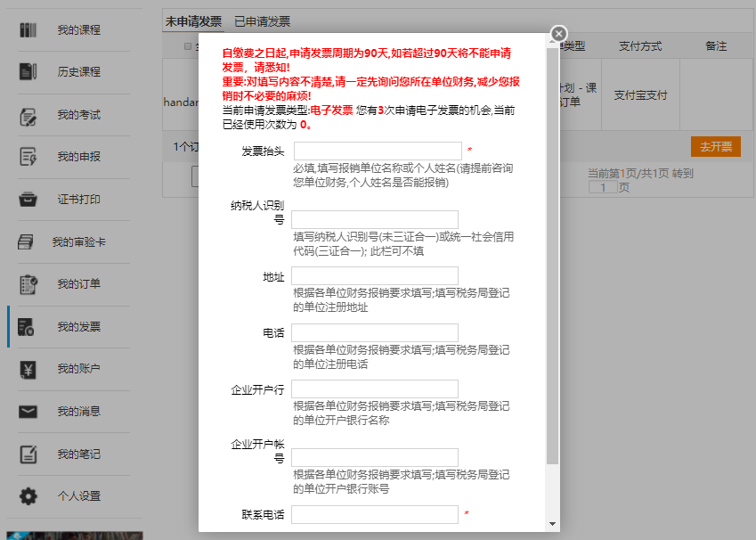Focus the 纳税人识别号 text box

click(x=375, y=219)
